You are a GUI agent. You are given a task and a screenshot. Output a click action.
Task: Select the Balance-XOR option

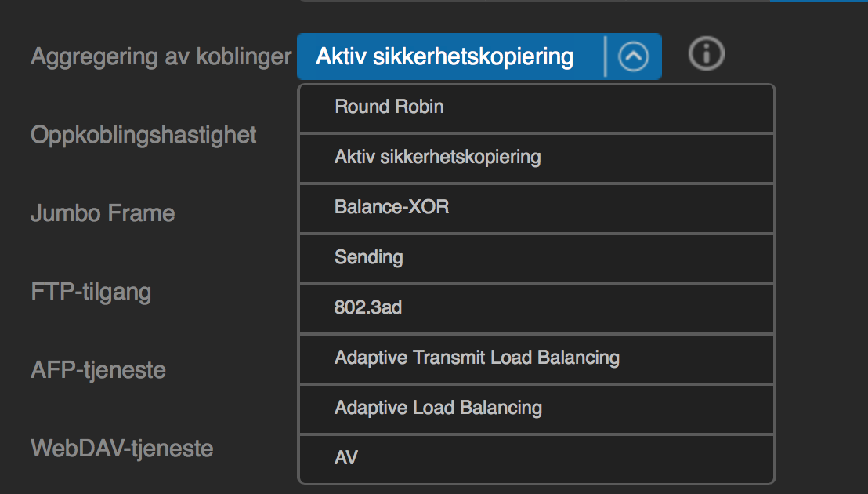tap(537, 208)
